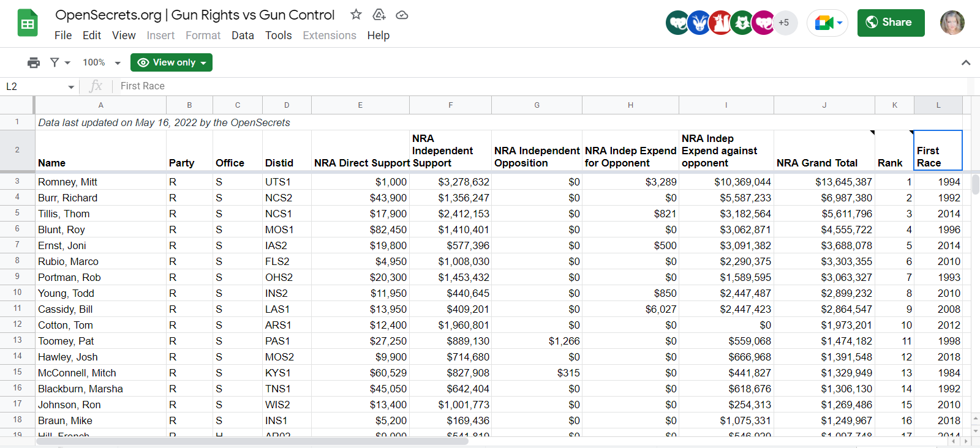The height and width of the screenshot is (448, 980).
Task: Open the Google Sheets home icon
Action: 28,23
